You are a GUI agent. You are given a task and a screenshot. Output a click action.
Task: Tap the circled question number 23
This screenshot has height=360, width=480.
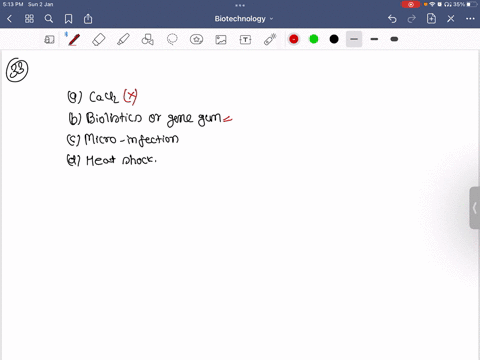17,70
